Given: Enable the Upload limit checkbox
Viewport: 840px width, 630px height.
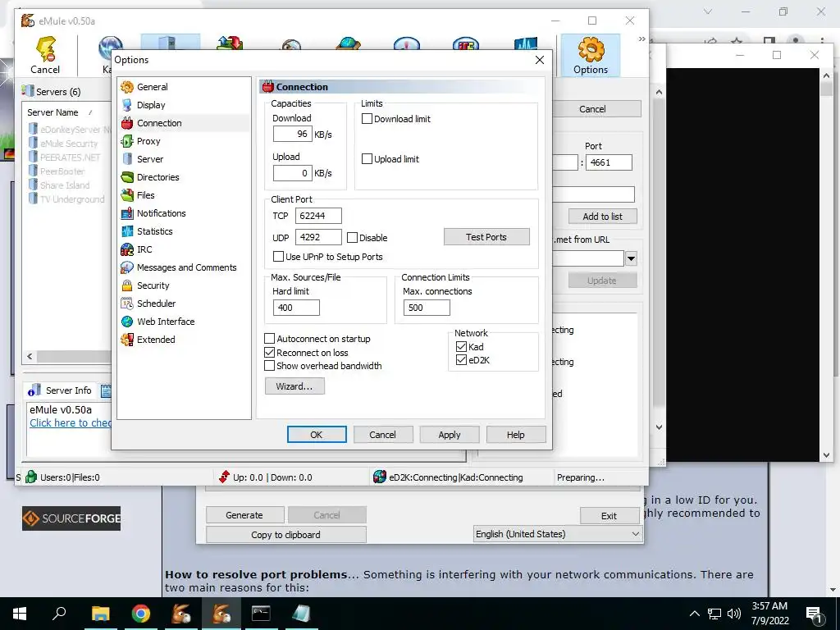Looking at the screenshot, I should [x=367, y=159].
